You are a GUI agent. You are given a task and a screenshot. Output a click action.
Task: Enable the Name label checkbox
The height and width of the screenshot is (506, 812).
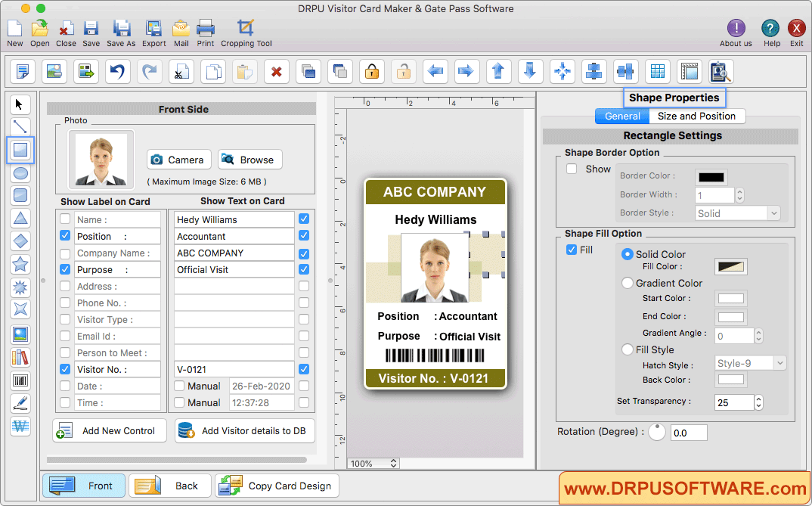(x=65, y=219)
